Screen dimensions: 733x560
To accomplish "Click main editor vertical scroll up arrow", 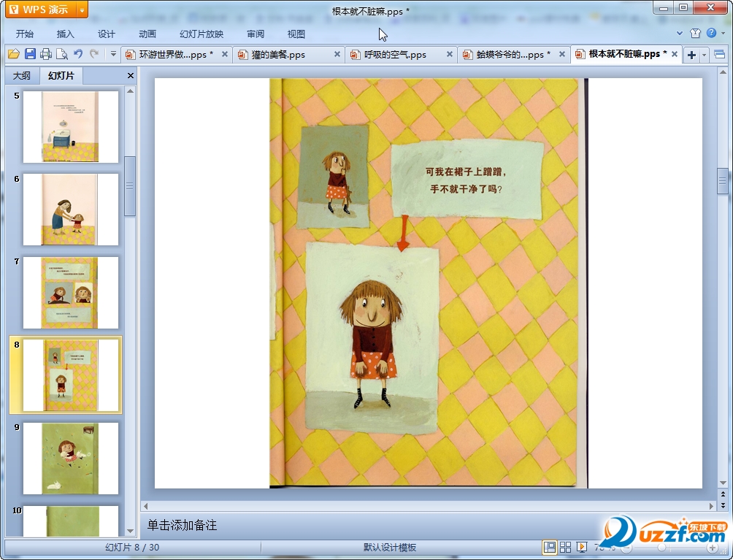I will click(x=723, y=72).
